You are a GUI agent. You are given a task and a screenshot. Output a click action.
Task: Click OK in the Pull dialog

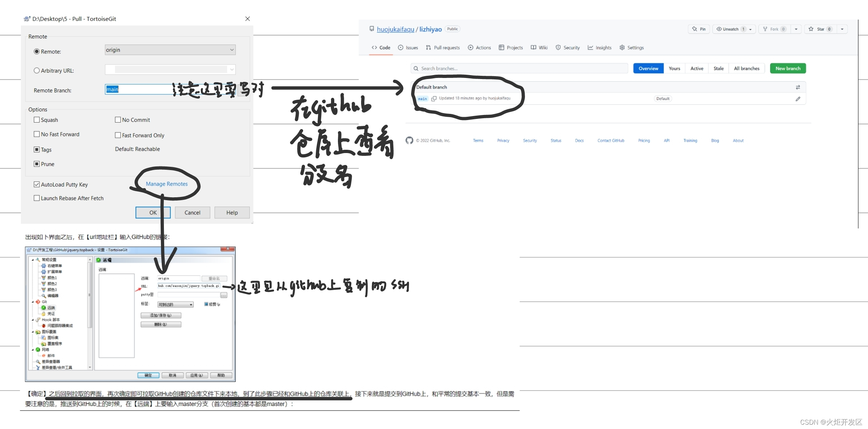point(153,213)
